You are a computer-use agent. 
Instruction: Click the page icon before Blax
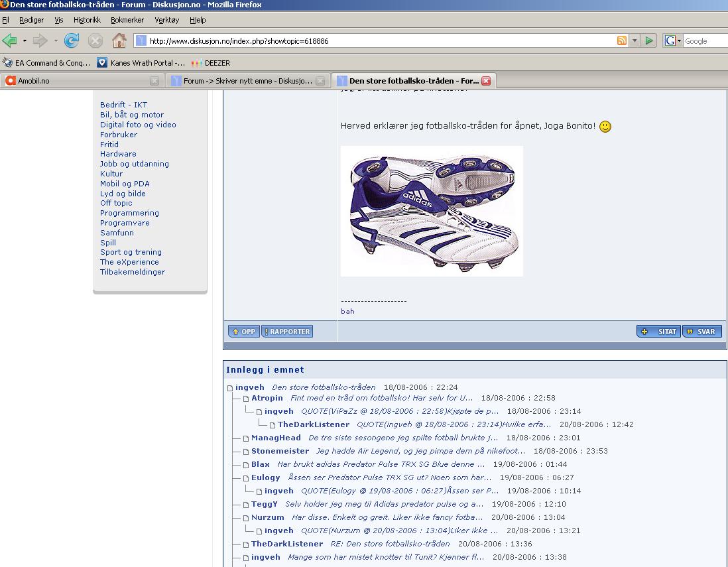coord(246,465)
